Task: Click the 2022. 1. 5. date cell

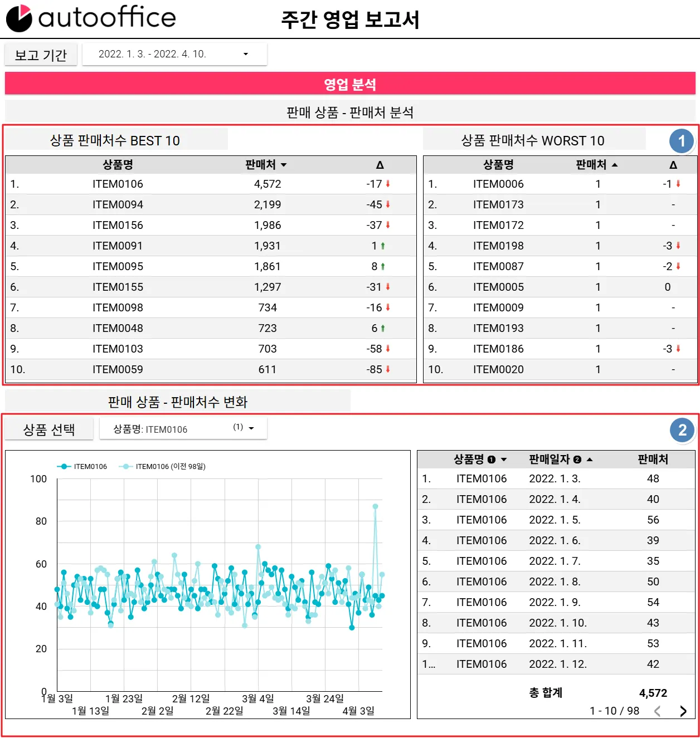Action: pos(555,520)
